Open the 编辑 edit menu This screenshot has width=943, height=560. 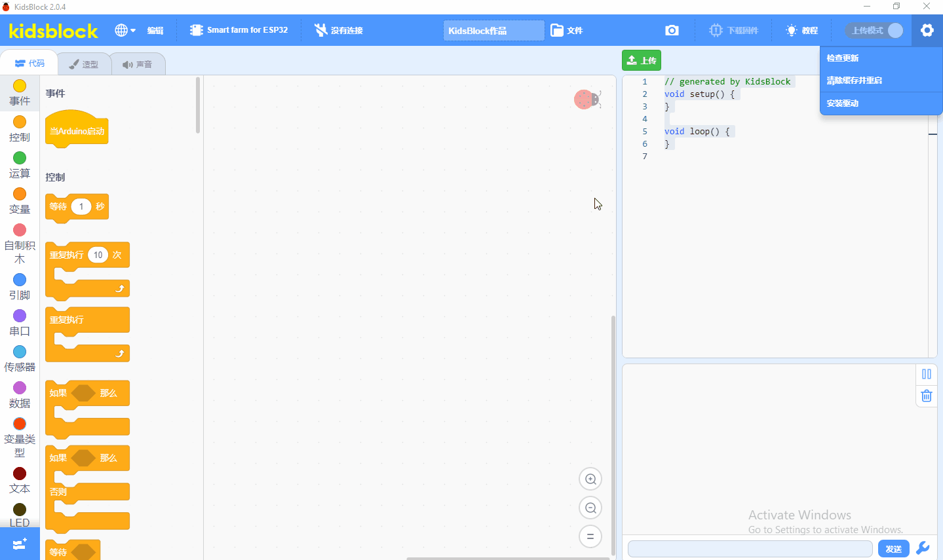tap(155, 30)
